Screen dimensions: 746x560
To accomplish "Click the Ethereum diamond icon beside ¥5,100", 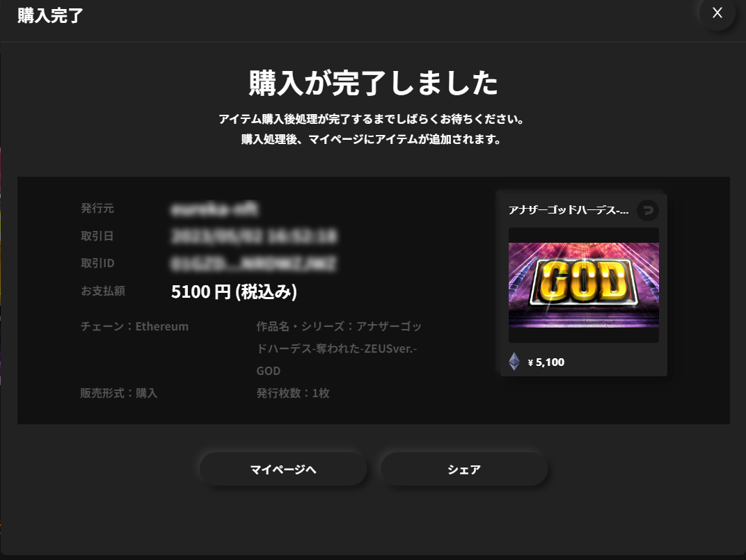I will 514,362.
